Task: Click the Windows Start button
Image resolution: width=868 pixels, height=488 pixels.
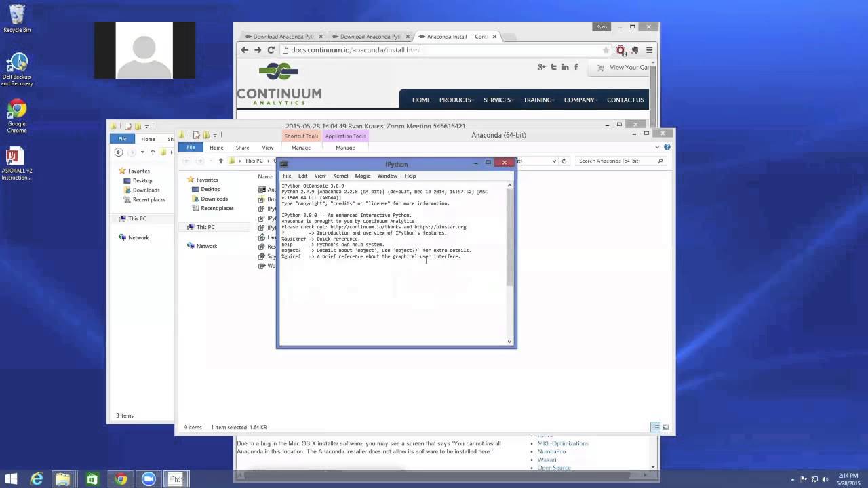Action: 12,479
